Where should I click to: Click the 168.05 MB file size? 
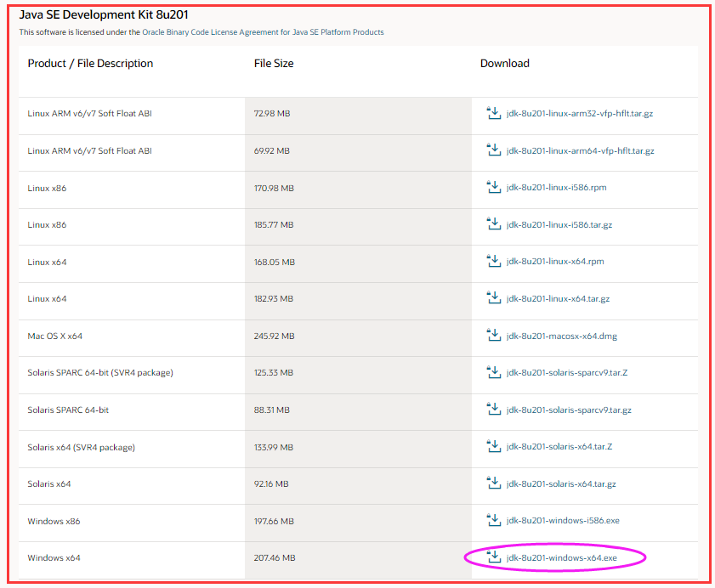click(275, 262)
